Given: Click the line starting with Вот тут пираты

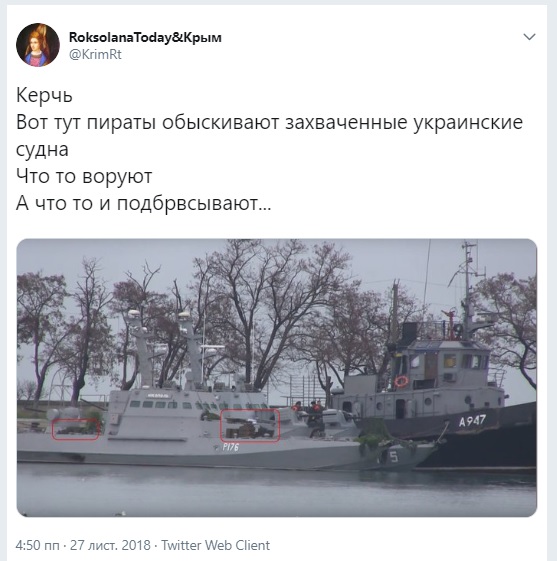Looking at the screenshot, I should pos(269,122).
